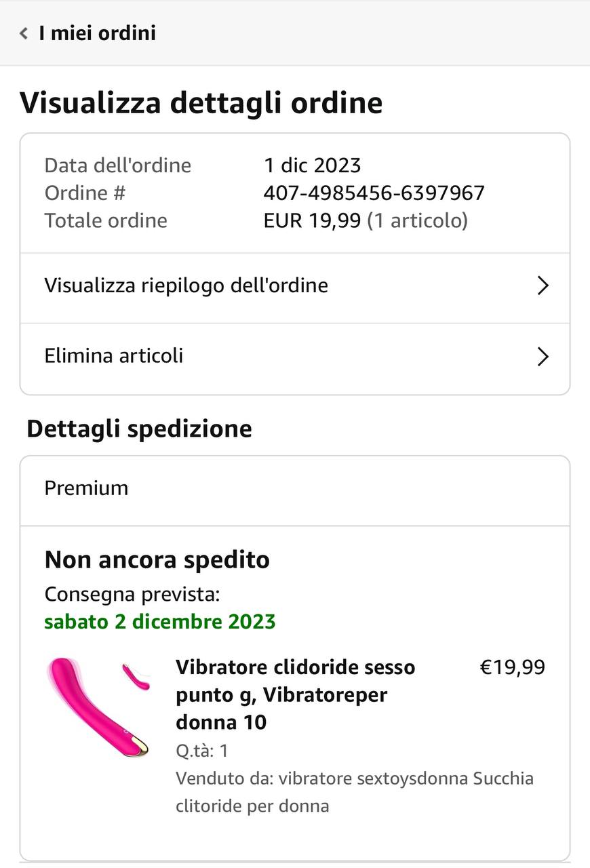Click the small inset product image
Viewport: 590px width, 868px height.
(136, 677)
